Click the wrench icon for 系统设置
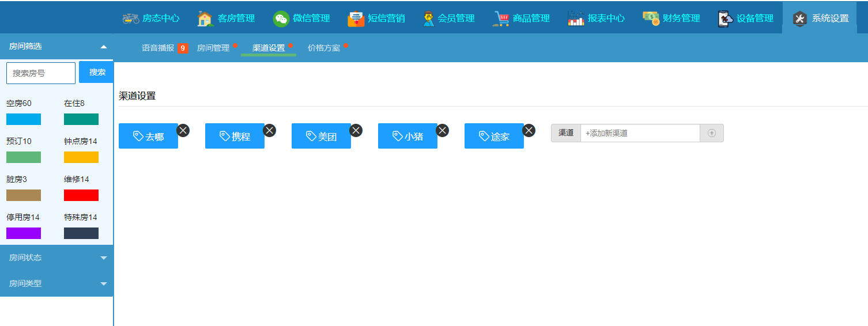 pos(799,18)
